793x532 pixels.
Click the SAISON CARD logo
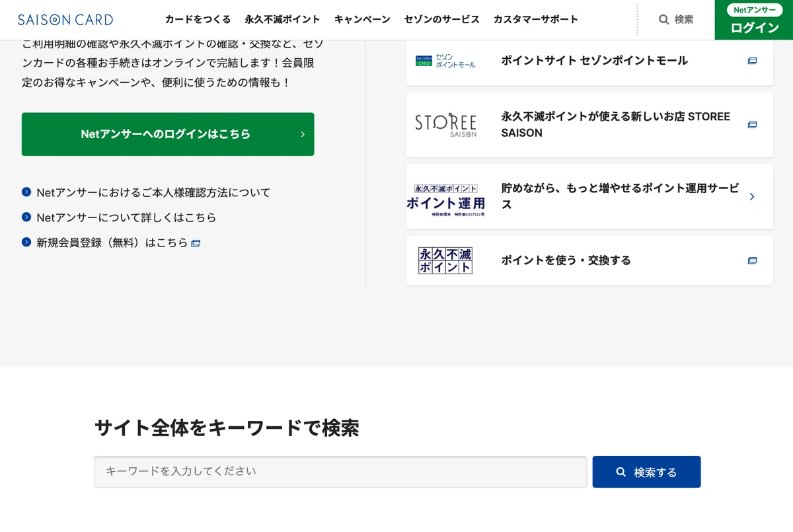click(65, 20)
